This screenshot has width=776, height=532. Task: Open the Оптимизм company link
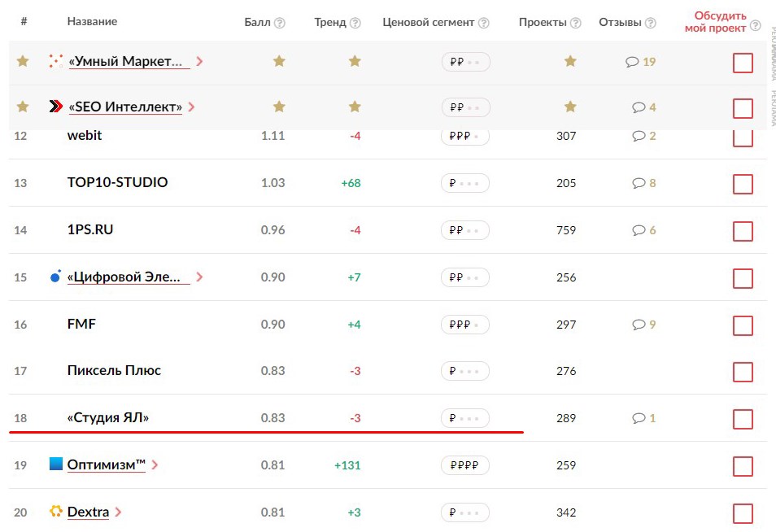[x=107, y=464]
